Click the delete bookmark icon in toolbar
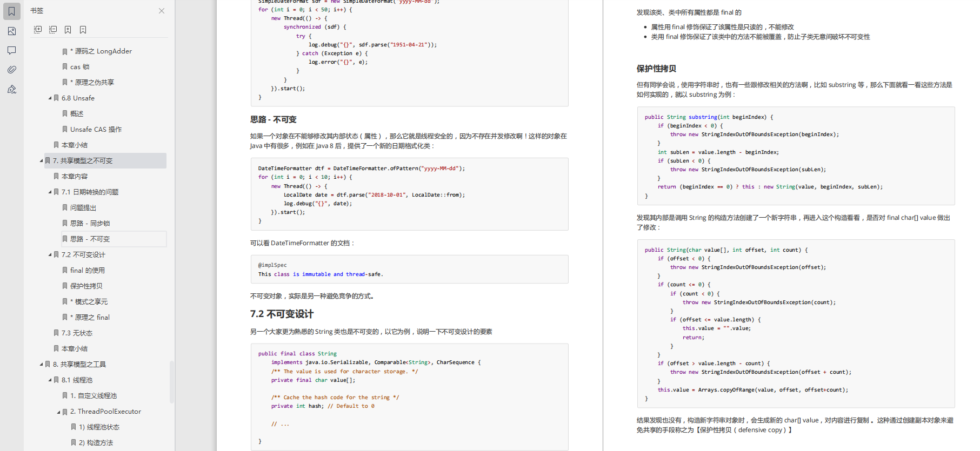This screenshot has width=980, height=451. pyautogui.click(x=83, y=30)
